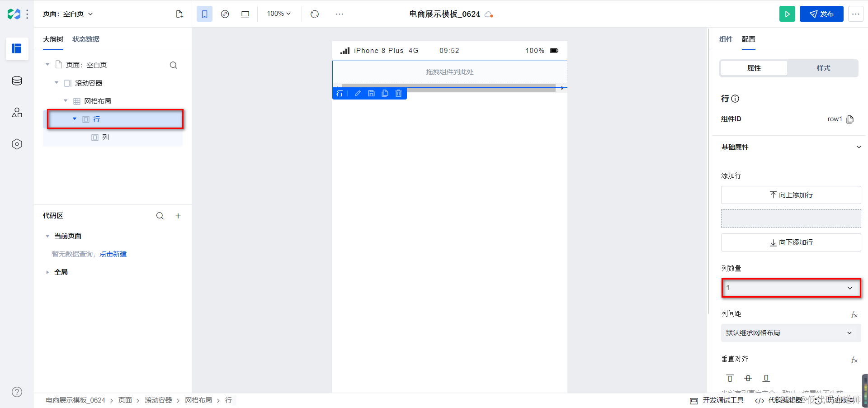The height and width of the screenshot is (408, 868).
Task: Click the info icon next to 行
Action: (735, 99)
